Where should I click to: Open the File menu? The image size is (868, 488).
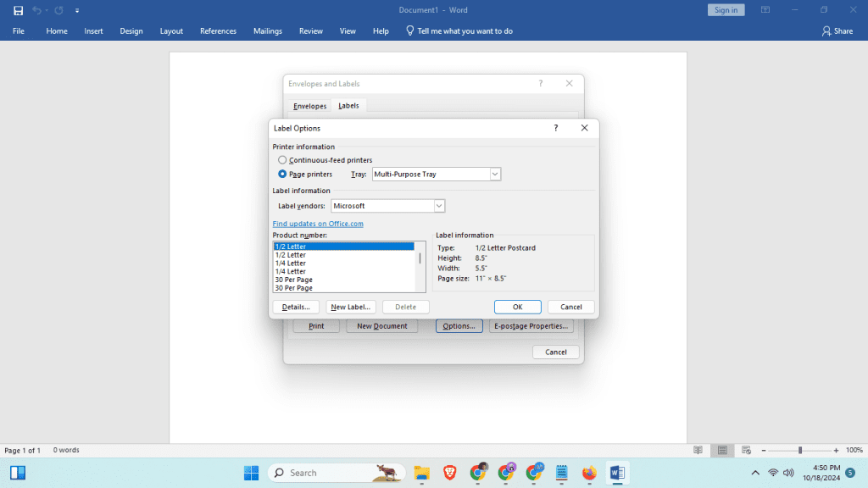(19, 31)
